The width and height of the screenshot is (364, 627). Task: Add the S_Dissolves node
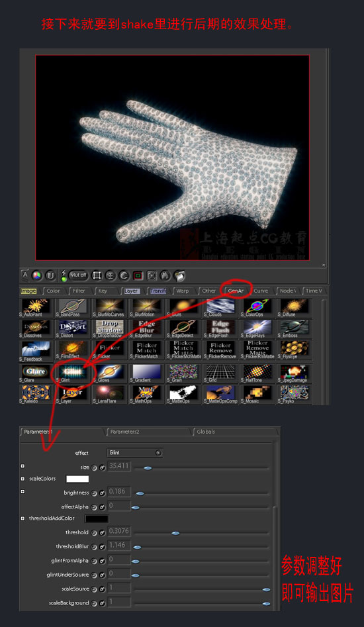pos(36,328)
